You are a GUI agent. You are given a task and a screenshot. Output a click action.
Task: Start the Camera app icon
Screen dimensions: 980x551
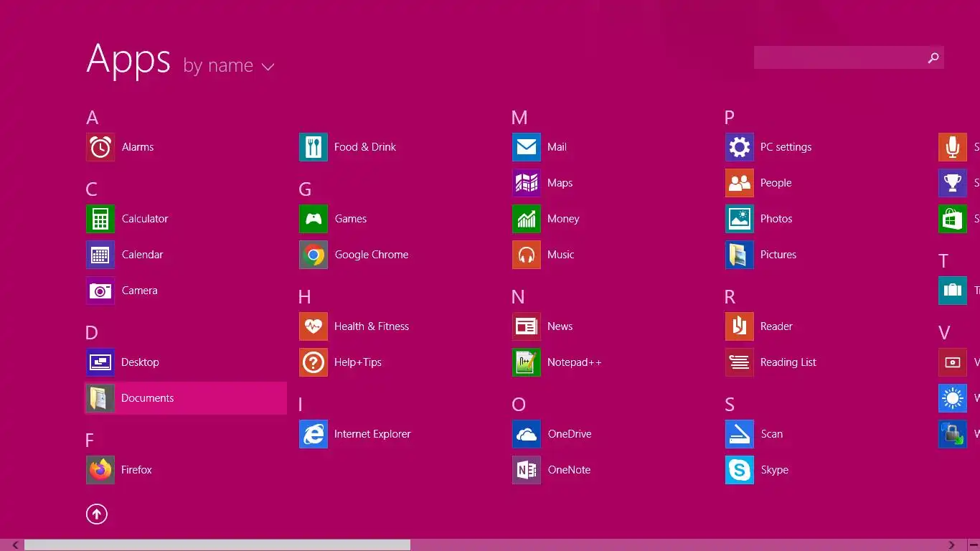[100, 291]
